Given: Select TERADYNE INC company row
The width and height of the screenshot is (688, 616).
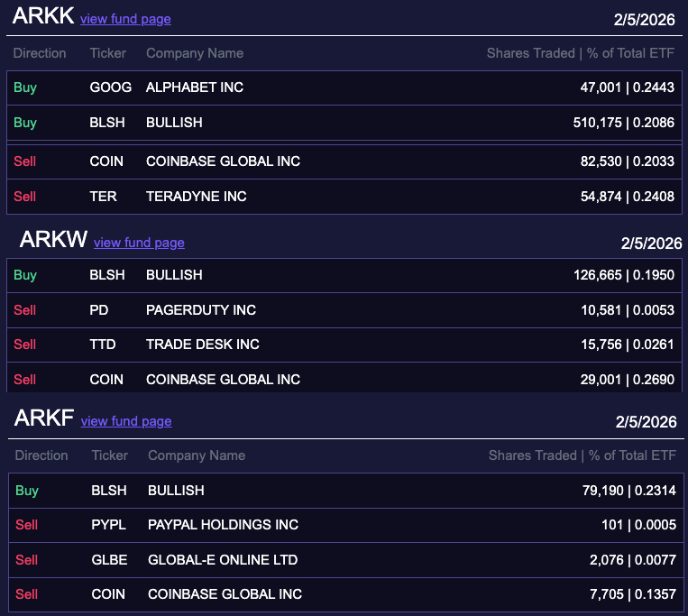Looking at the screenshot, I should point(196,197).
